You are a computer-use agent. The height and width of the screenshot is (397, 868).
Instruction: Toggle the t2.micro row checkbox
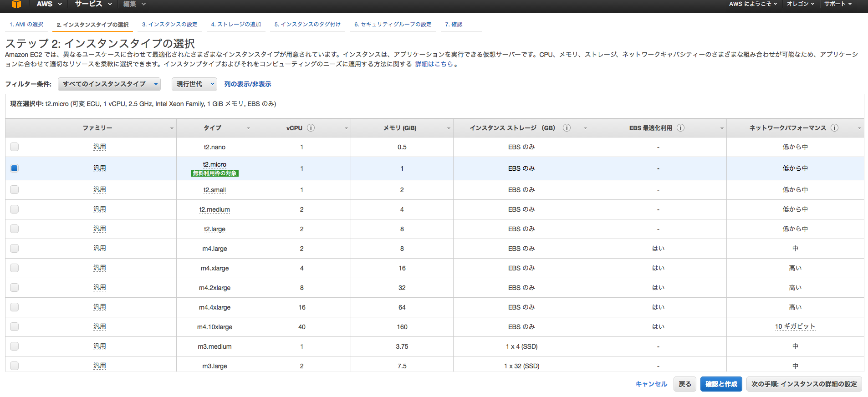[x=15, y=168]
